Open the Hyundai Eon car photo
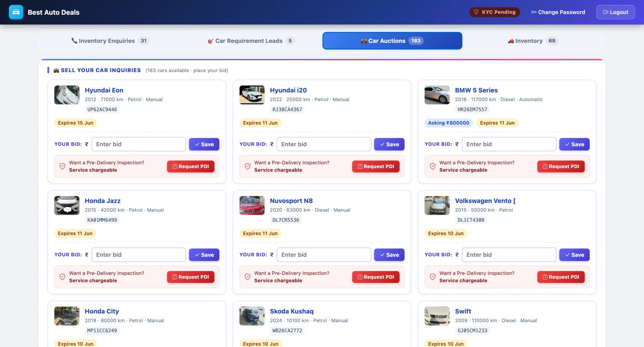Screen dimensions: 644x347 coord(67,95)
